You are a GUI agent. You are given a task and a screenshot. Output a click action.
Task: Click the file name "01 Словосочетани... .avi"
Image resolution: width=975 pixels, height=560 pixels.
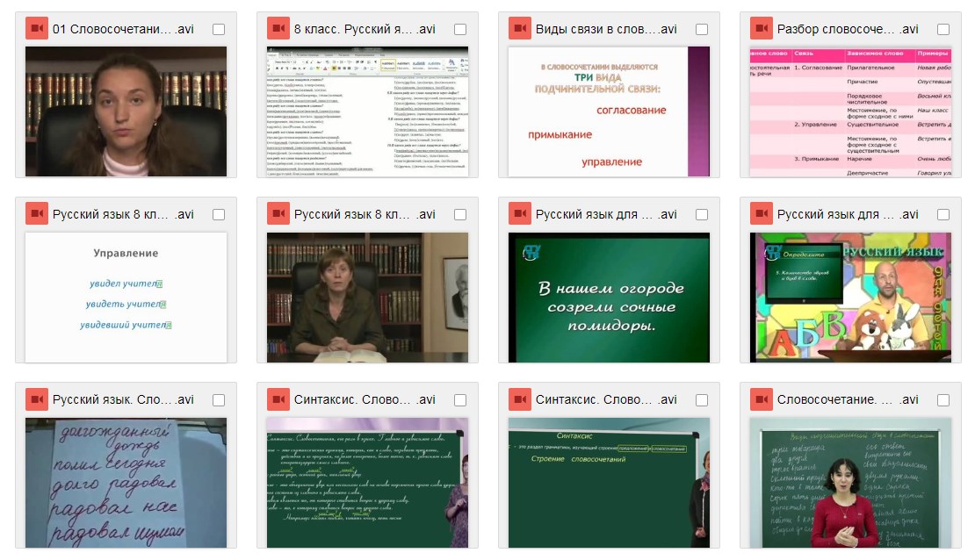[x=123, y=29]
